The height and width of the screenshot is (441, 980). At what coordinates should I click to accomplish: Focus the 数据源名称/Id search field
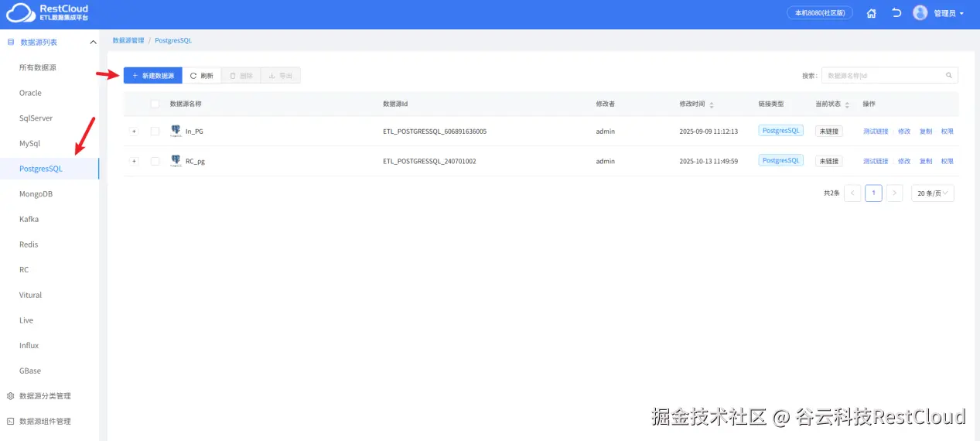tap(890, 76)
